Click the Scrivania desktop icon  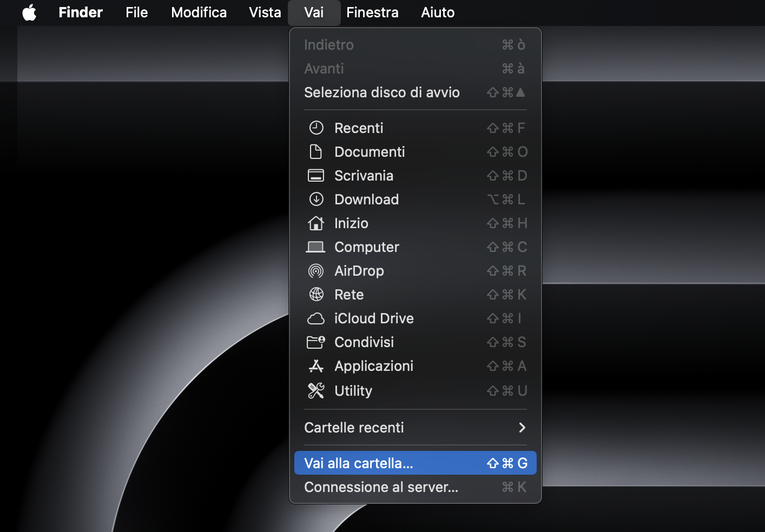click(x=316, y=175)
